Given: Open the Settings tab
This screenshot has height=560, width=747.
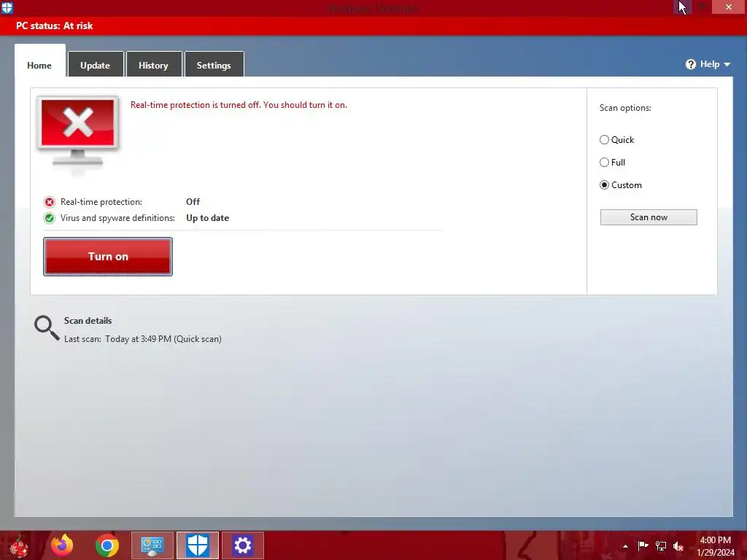Looking at the screenshot, I should 214,65.
